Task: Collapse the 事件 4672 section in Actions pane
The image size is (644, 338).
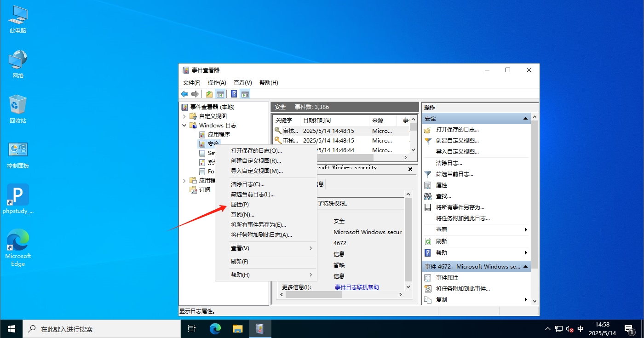Action: (x=526, y=266)
